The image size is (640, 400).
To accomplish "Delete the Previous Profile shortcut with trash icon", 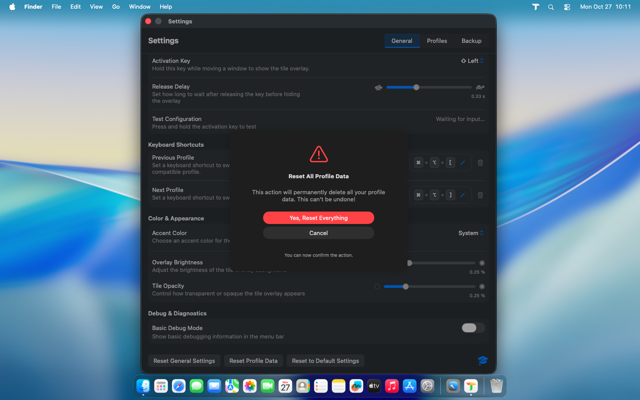I will pyautogui.click(x=480, y=162).
